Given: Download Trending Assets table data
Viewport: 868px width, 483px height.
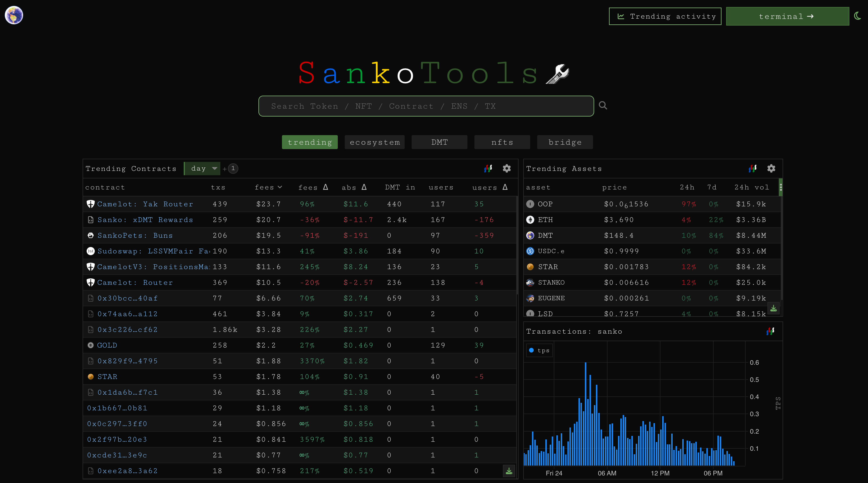Looking at the screenshot, I should pyautogui.click(x=773, y=308).
